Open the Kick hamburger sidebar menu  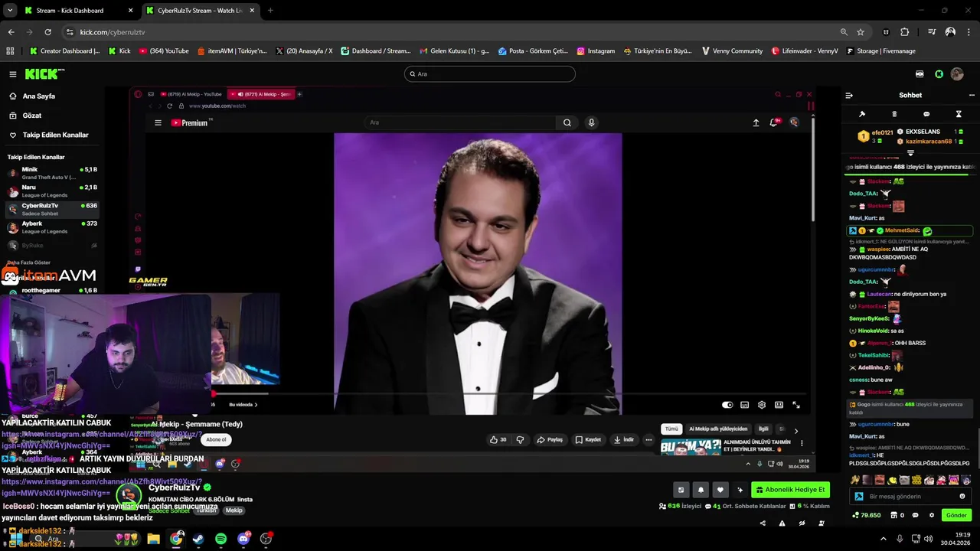pos(13,74)
